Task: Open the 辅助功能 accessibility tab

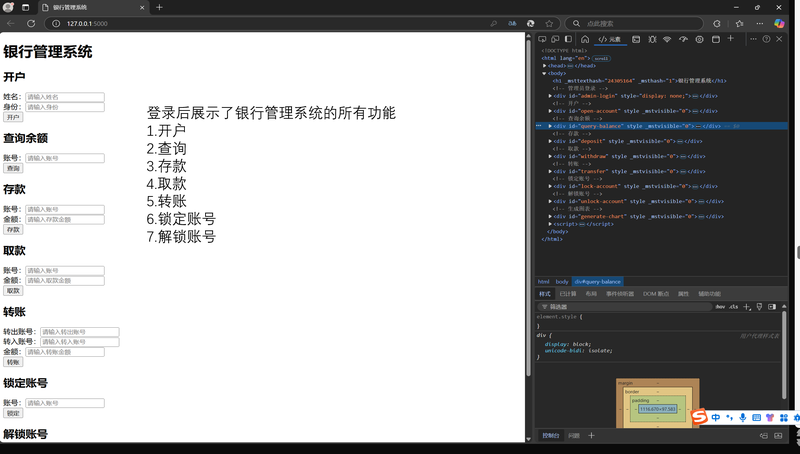Action: coord(710,294)
